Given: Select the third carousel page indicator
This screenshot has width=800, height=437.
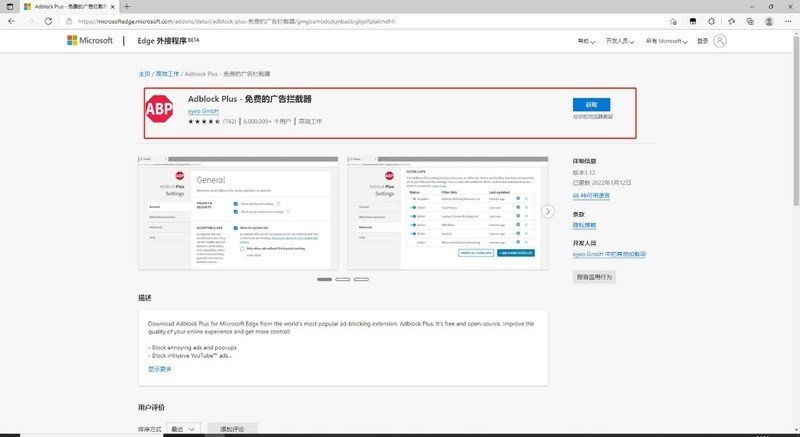Looking at the screenshot, I should [361, 279].
